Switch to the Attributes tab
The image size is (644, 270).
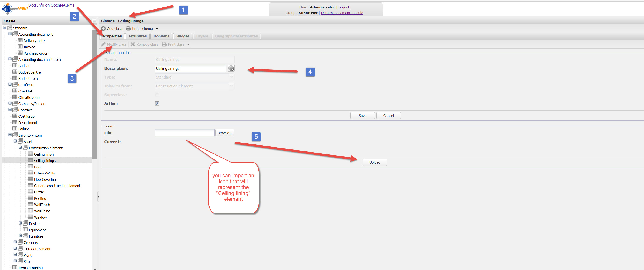coord(137,36)
